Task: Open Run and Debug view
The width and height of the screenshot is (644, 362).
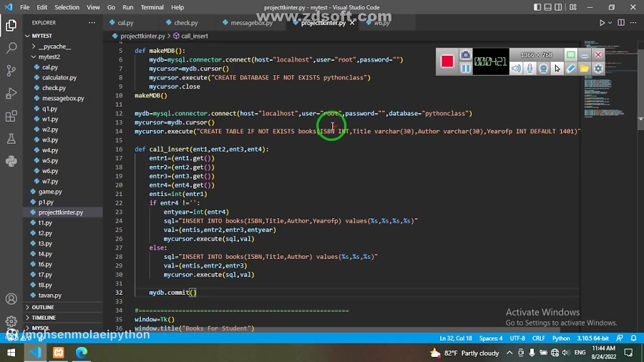Action: click(11, 94)
